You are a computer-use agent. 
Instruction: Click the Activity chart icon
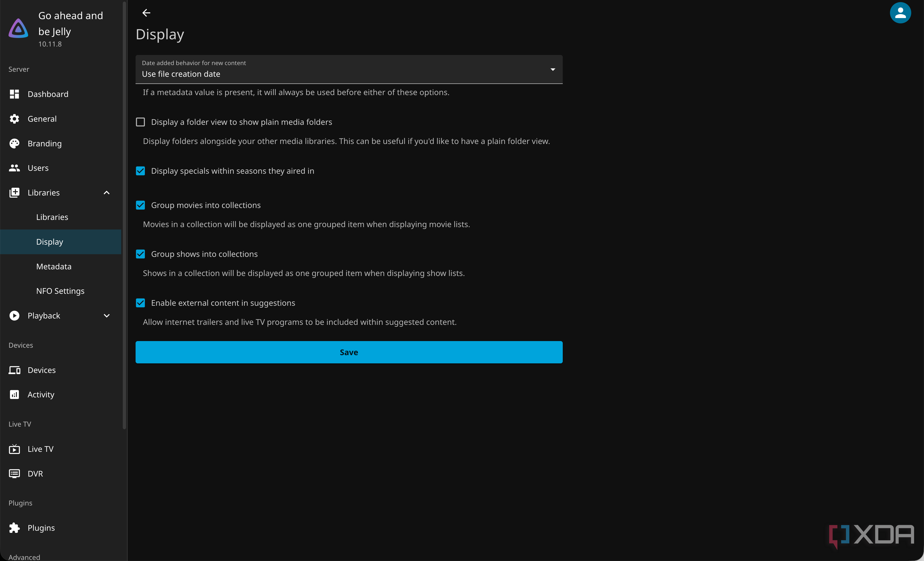click(14, 395)
